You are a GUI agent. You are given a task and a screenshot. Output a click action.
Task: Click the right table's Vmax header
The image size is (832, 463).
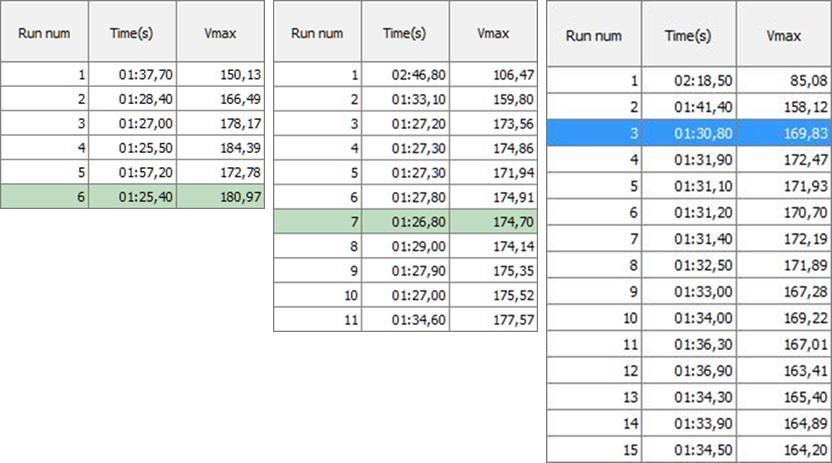pos(784,35)
